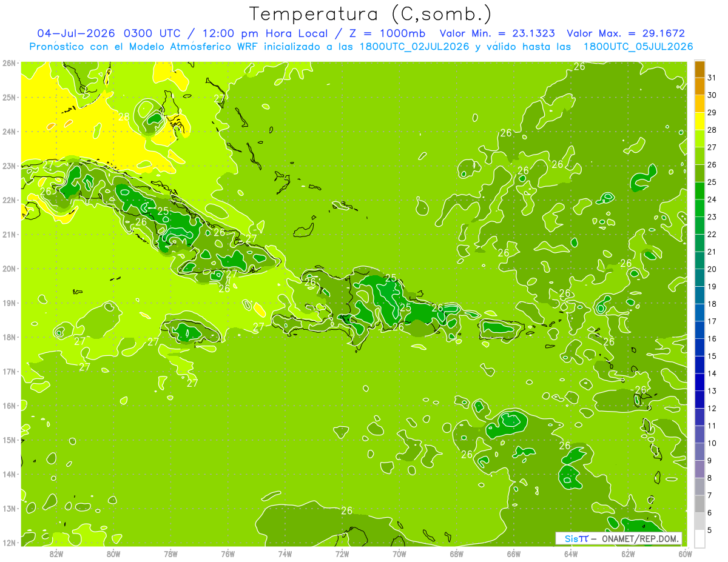The image size is (728, 562).
Task: Click the color scale label "20"
Action: [712, 269]
